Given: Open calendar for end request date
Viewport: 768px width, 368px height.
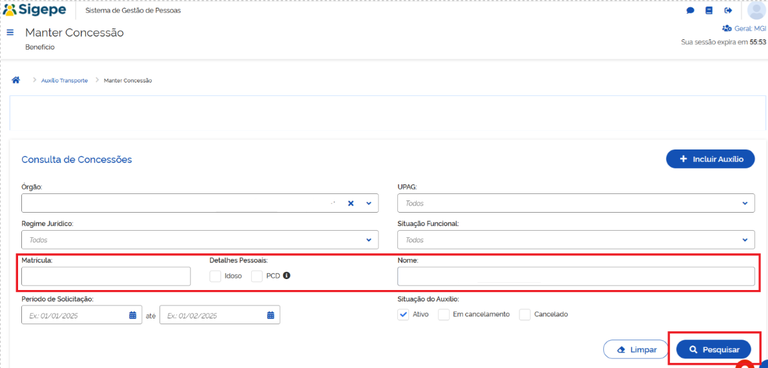Looking at the screenshot, I should 270,315.
